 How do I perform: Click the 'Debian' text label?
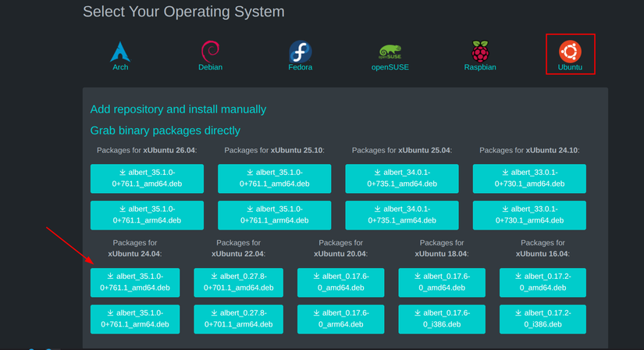(210, 67)
